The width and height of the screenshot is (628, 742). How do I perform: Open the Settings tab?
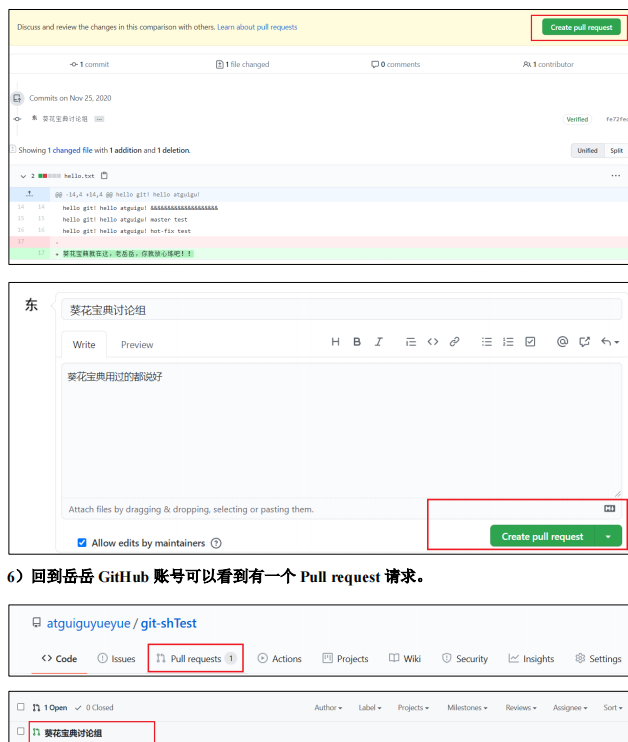[598, 659]
